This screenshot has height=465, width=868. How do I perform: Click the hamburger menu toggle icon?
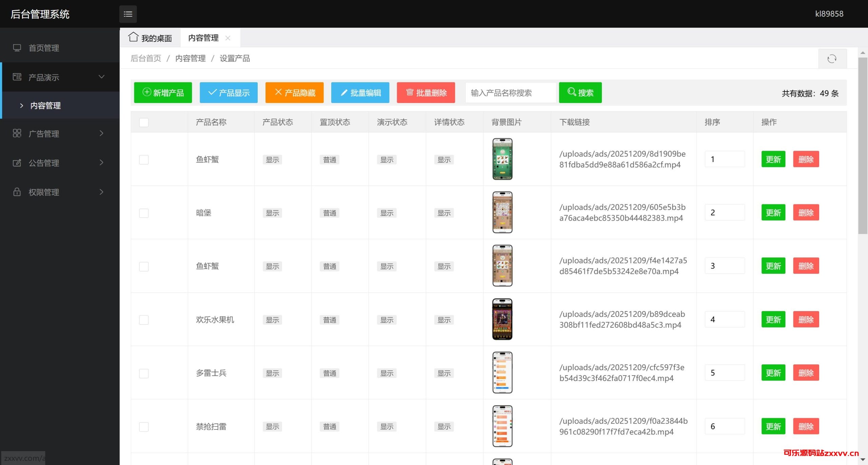click(128, 14)
